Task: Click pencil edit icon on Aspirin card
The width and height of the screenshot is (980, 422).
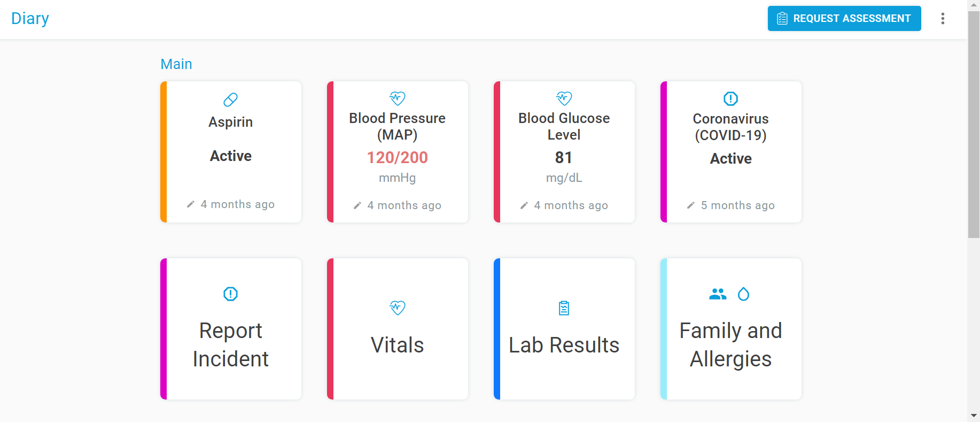Action: [x=191, y=204]
